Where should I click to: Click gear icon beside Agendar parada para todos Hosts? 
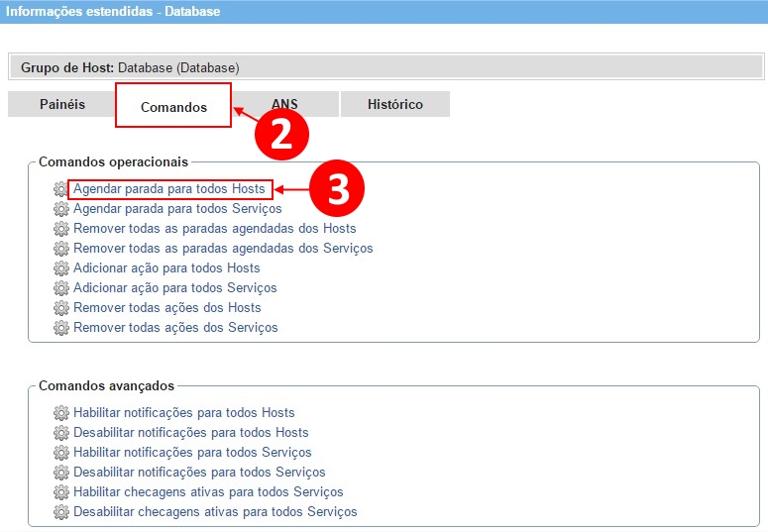[x=61, y=189]
